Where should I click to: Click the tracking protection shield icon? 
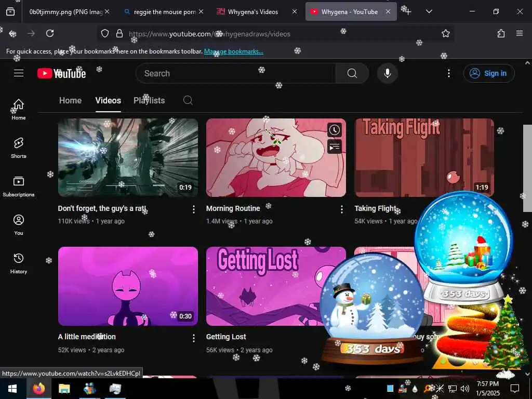pyautogui.click(x=105, y=34)
